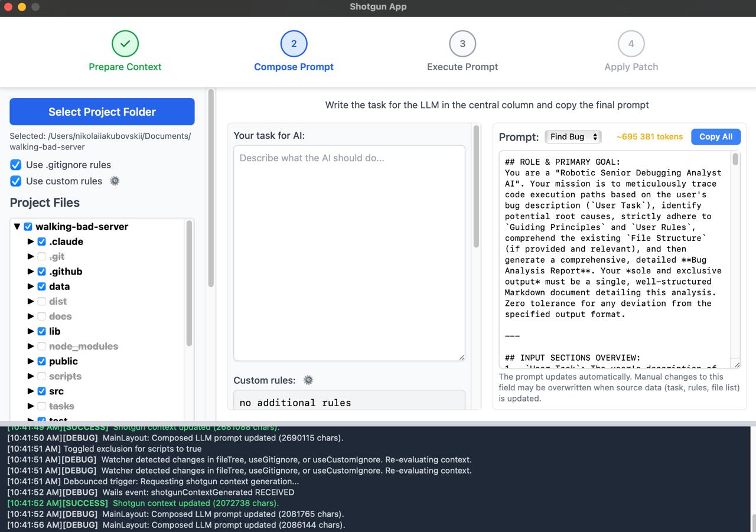756x532 pixels.
Task: Expand the src folder
Action: (31, 391)
